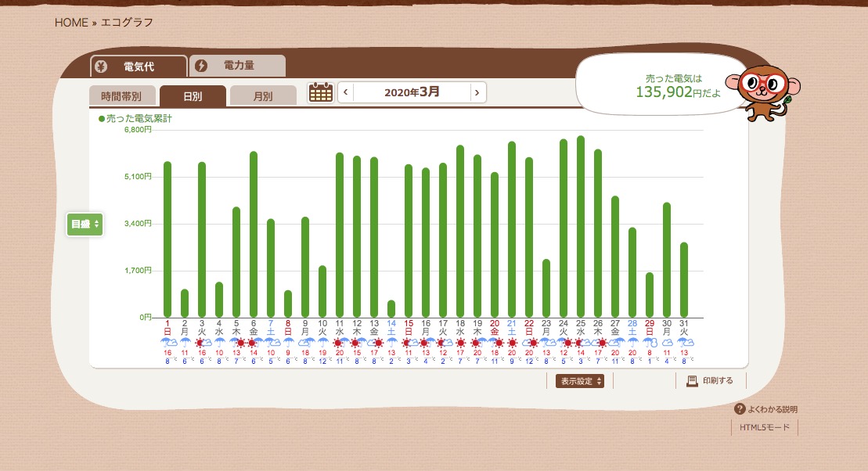
Task: Click the green bar for March 21
Action: point(512,230)
